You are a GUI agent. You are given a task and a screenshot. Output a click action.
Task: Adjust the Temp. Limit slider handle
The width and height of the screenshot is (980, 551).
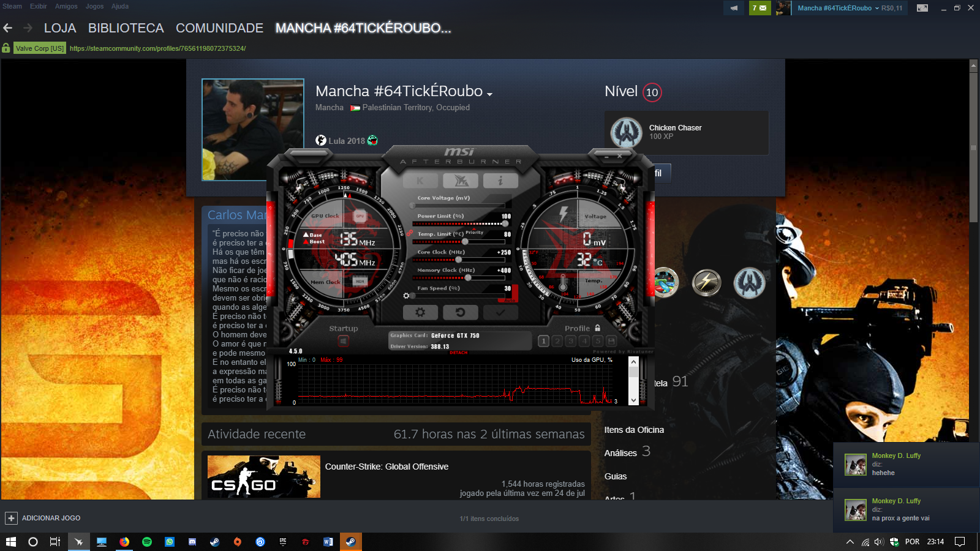click(465, 241)
